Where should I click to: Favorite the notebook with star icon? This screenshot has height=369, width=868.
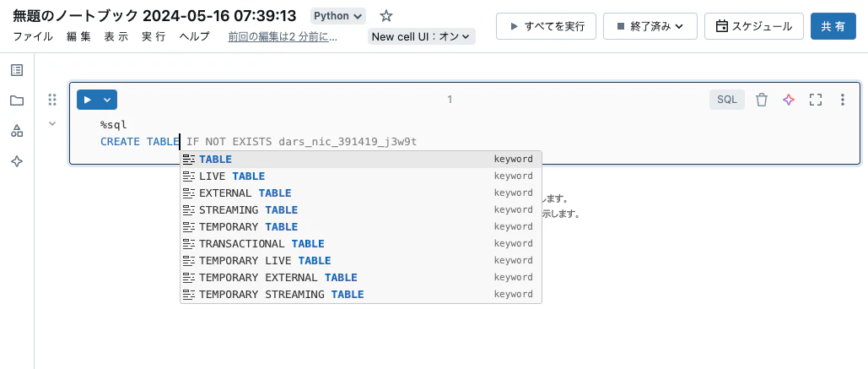click(386, 16)
